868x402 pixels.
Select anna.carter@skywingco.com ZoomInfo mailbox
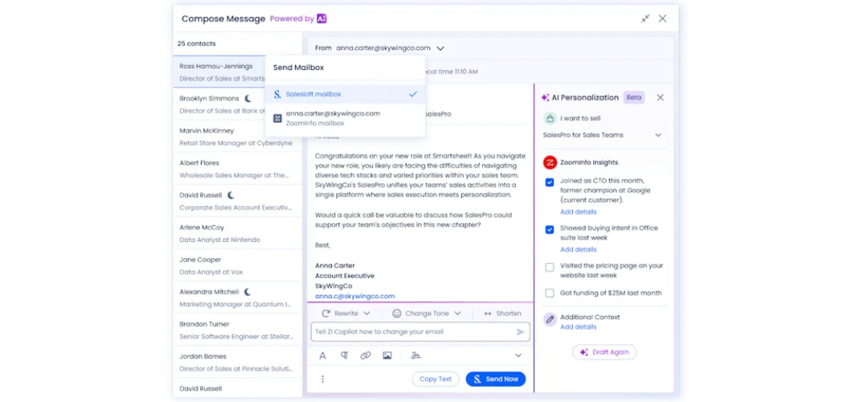(346, 118)
